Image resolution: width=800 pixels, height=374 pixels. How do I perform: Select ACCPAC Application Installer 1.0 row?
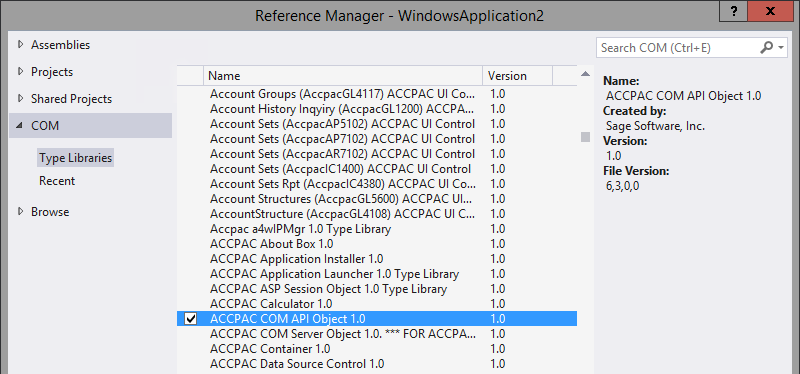377,259
